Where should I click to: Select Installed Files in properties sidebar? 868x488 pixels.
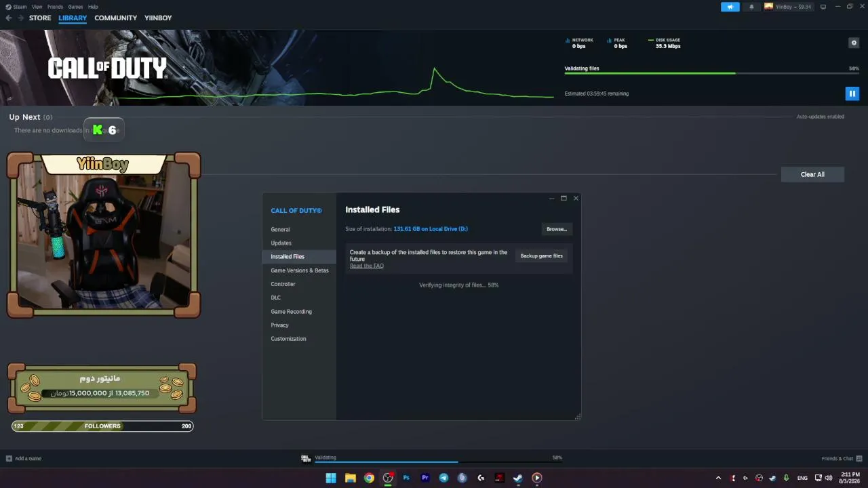[299, 256]
